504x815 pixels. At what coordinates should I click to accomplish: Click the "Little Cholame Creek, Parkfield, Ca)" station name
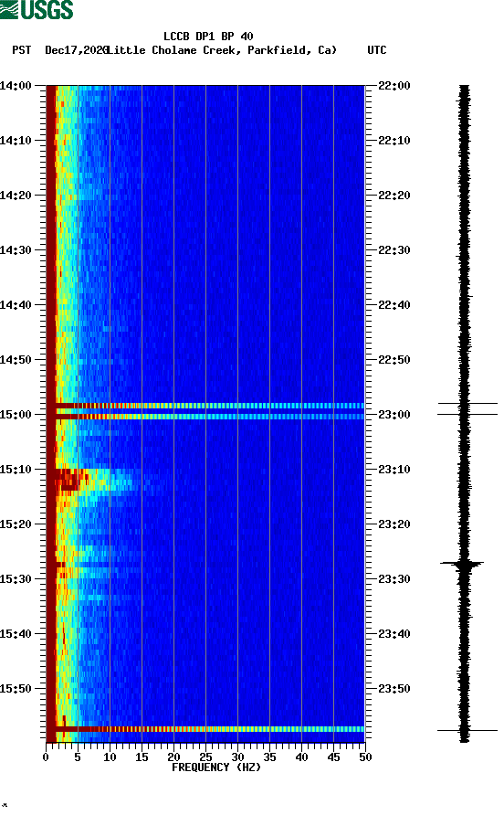tap(223, 50)
